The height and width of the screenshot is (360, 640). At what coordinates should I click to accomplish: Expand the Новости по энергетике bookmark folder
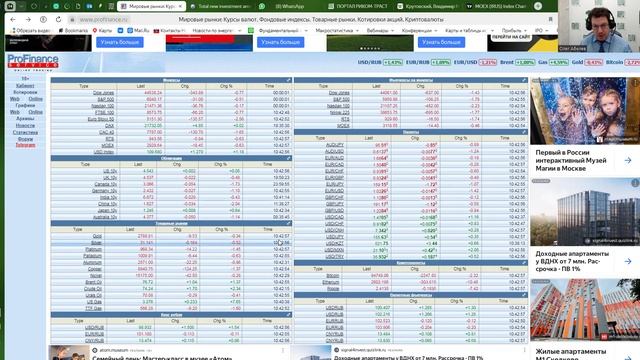coord(217,31)
